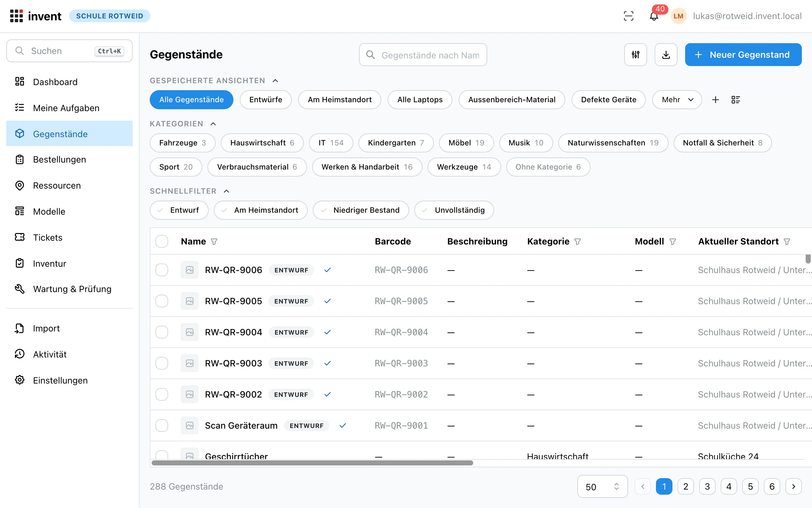Tick the select-all checkbox in table header
812x508 pixels.
pos(162,241)
